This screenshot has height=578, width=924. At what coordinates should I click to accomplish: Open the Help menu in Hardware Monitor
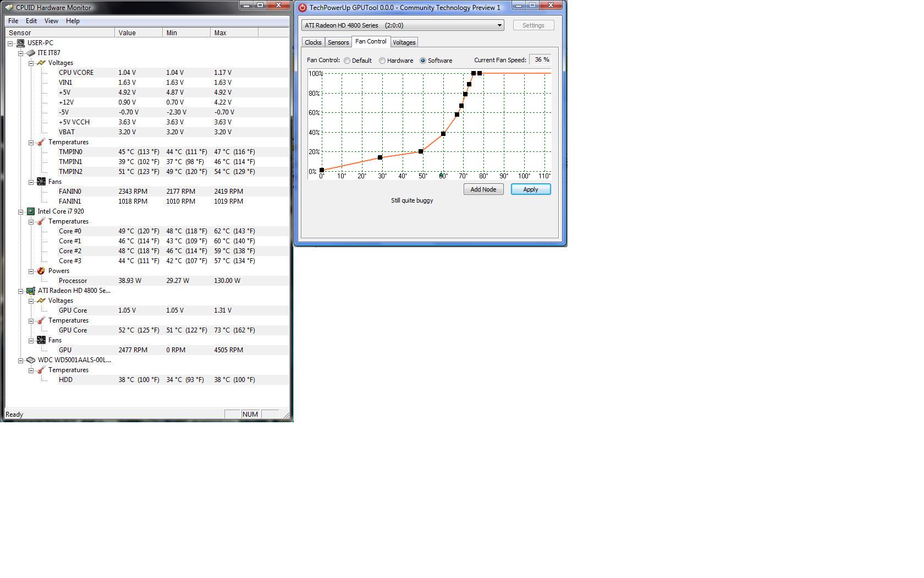pyautogui.click(x=73, y=21)
